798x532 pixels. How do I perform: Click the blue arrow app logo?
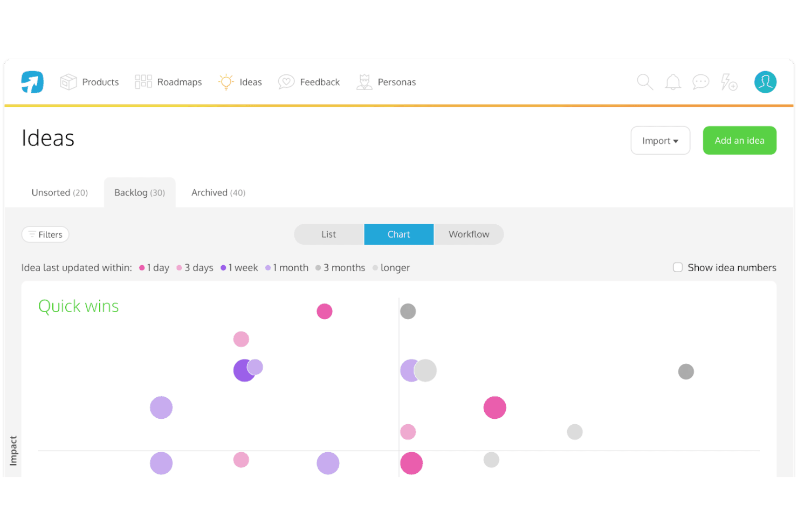pyautogui.click(x=32, y=82)
